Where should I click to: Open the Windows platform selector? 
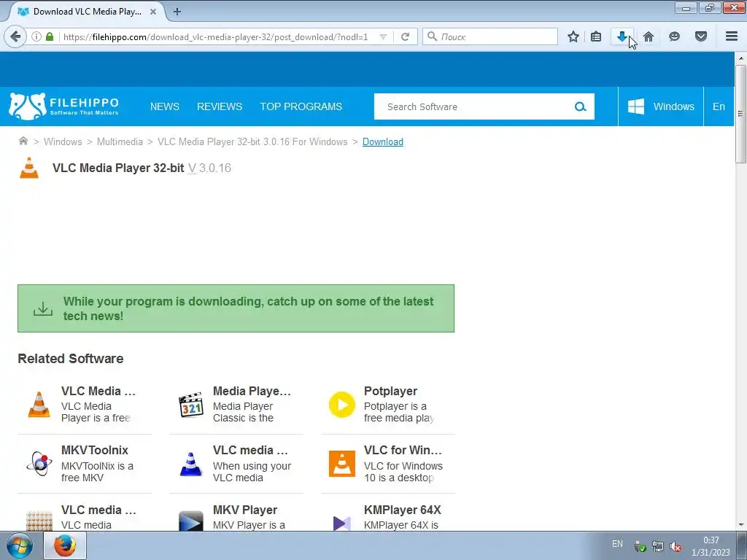tap(661, 106)
